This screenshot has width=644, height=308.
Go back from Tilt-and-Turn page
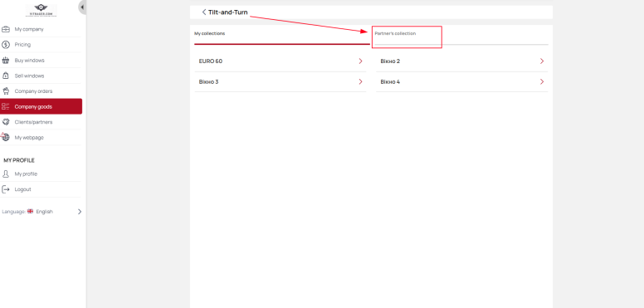point(203,12)
